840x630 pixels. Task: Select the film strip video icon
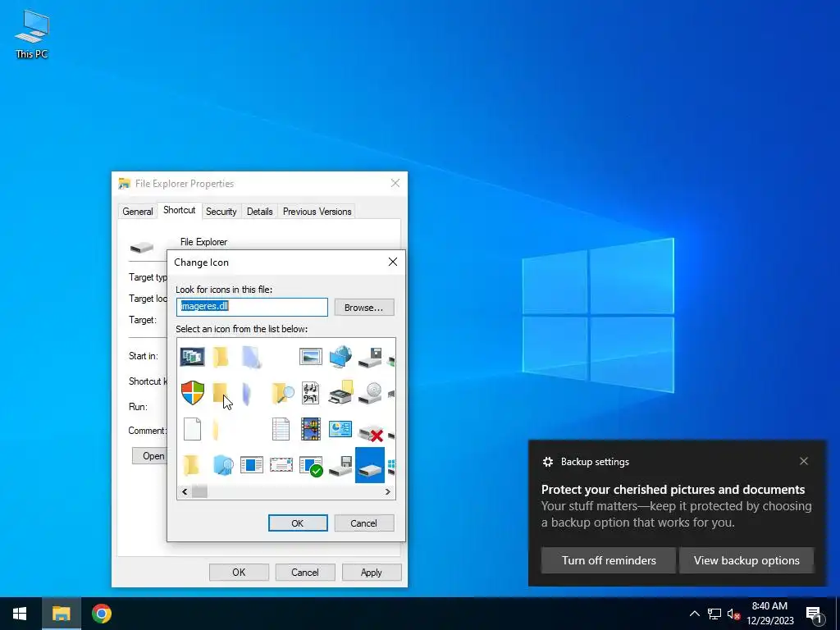coord(311,429)
